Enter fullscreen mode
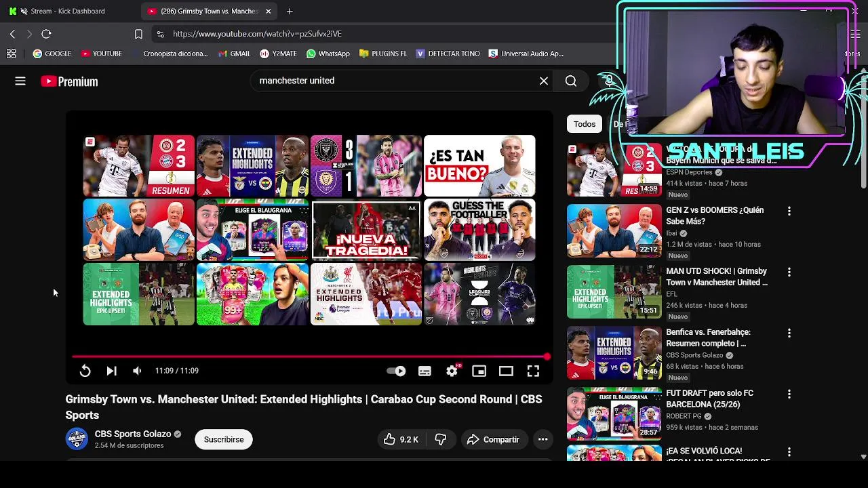 click(x=533, y=371)
